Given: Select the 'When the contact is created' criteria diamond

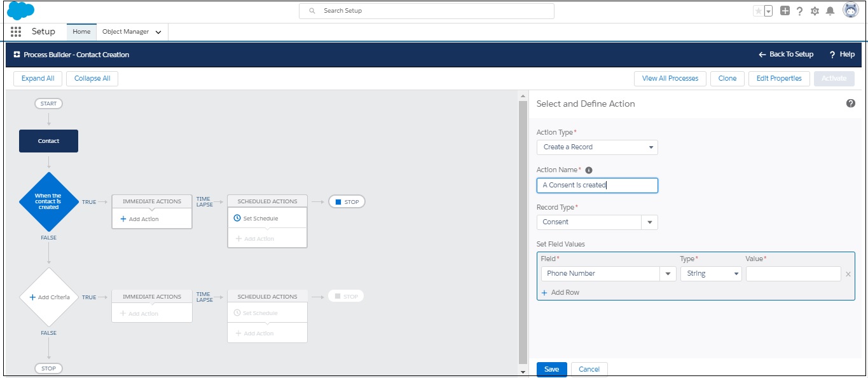Looking at the screenshot, I should click(48, 202).
